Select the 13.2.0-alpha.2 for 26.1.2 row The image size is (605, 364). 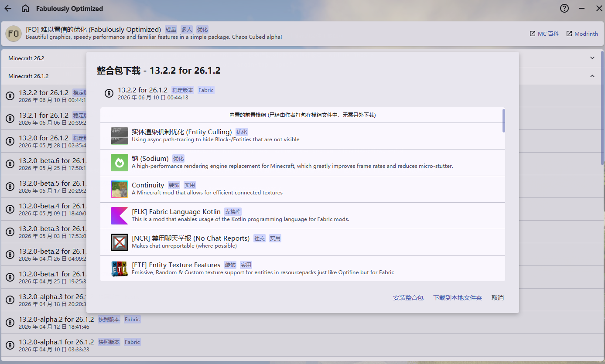click(x=302, y=323)
